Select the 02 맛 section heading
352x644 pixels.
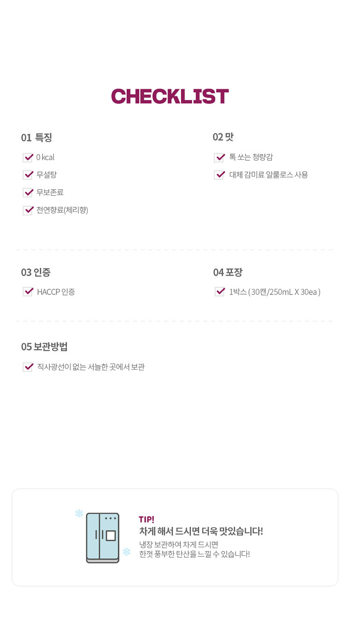(x=223, y=137)
